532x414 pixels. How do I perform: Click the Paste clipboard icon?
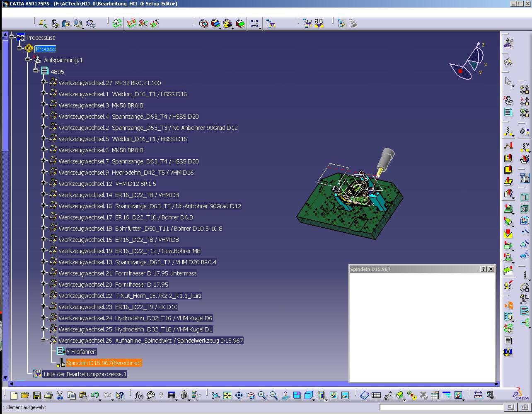point(83,395)
